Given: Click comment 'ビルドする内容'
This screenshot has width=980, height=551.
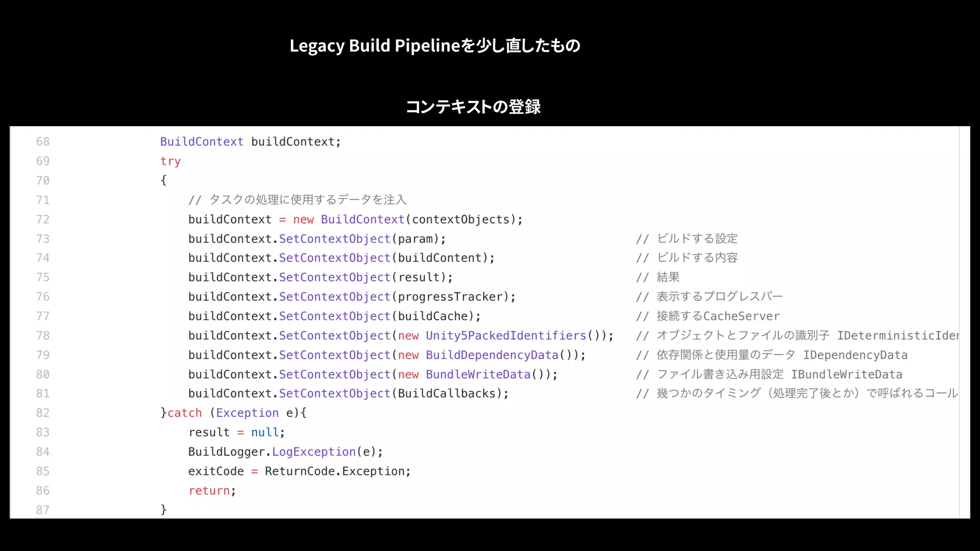Looking at the screenshot, I should pyautogui.click(x=697, y=257).
